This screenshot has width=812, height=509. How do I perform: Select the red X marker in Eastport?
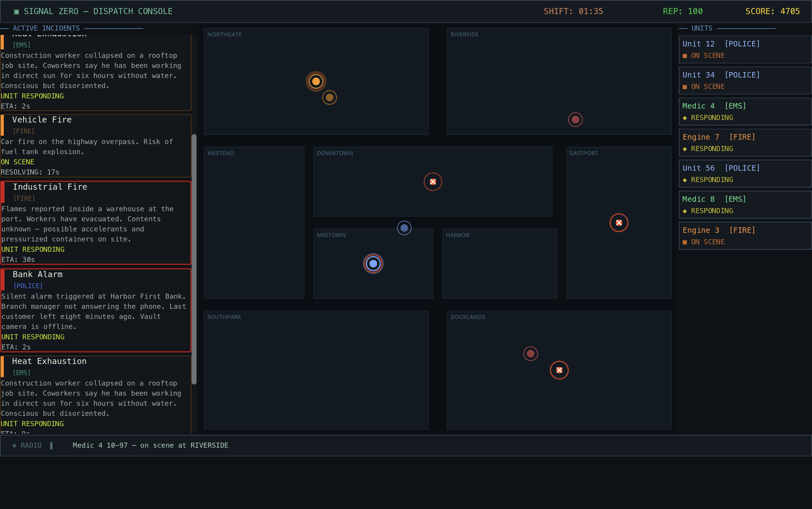point(618,222)
